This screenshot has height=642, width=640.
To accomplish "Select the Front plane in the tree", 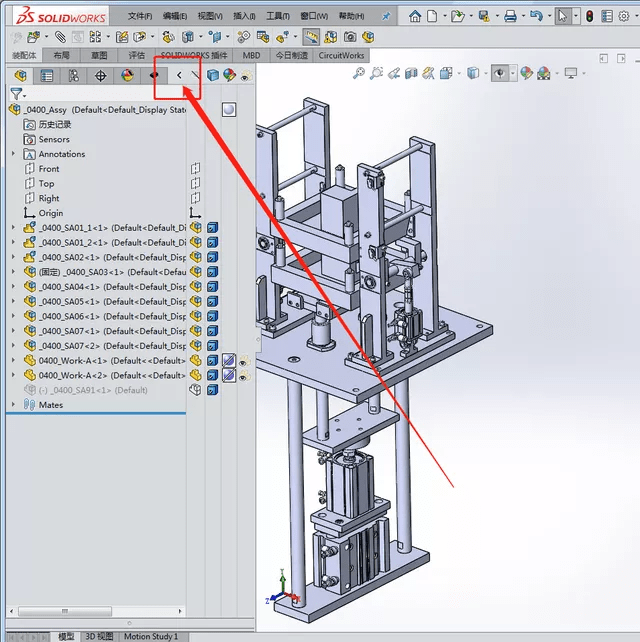I will coord(49,169).
